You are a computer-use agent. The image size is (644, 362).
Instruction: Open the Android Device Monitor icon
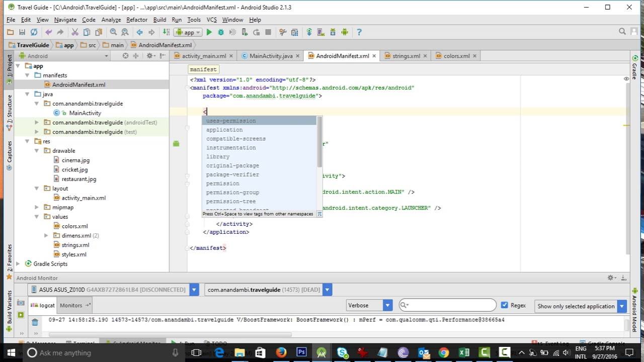point(345,32)
